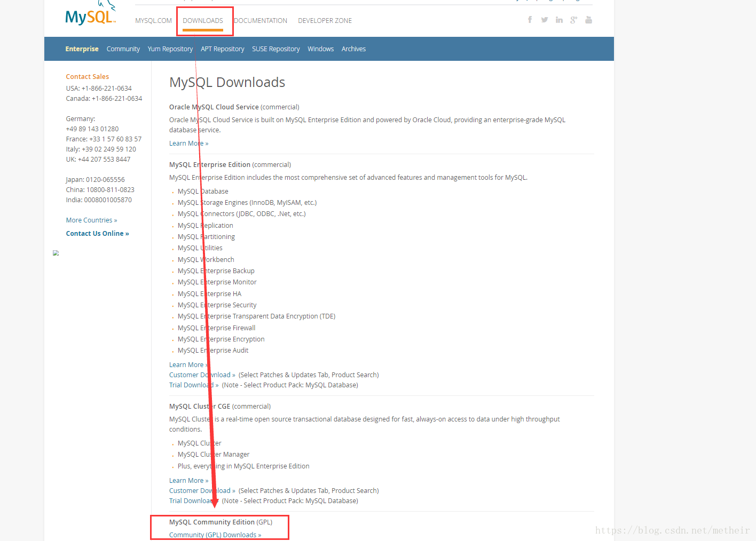Click Trial Download under MySQL Cluster CGE

point(194,501)
